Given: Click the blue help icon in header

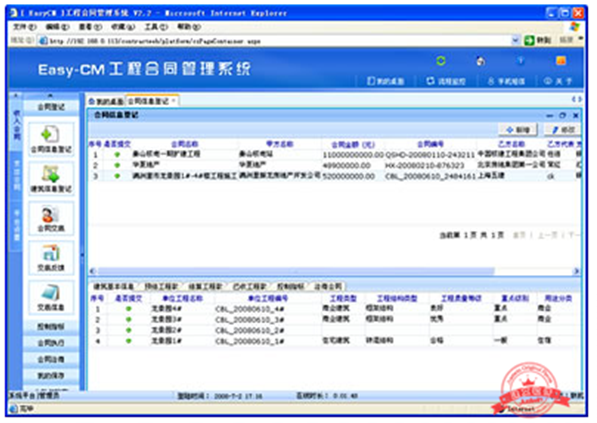Looking at the screenshot, I should tap(520, 61).
